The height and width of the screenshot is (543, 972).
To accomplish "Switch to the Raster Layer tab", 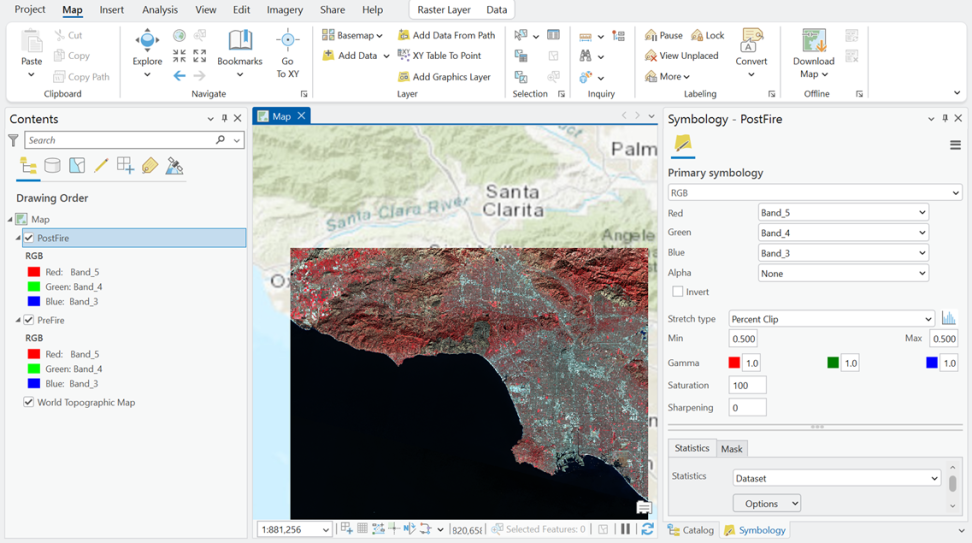I will 444,10.
